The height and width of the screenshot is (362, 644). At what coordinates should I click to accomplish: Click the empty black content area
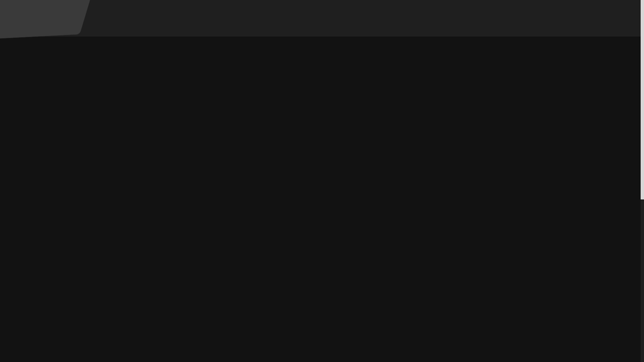point(320,199)
